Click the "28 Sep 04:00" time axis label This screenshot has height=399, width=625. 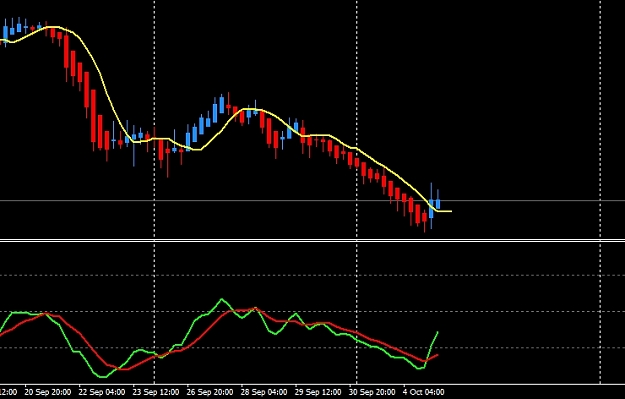click(x=264, y=392)
